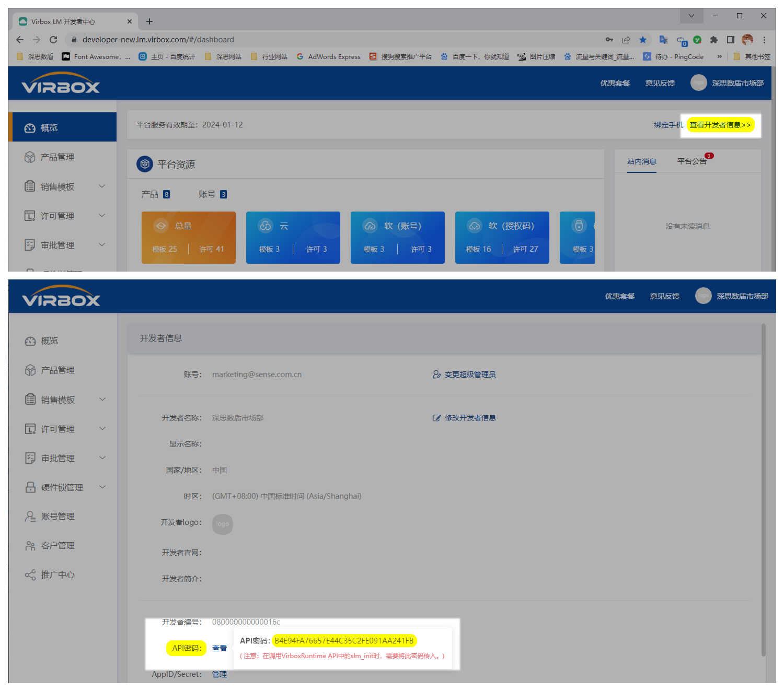Open 深思数盾 bookmark folder

(35, 56)
